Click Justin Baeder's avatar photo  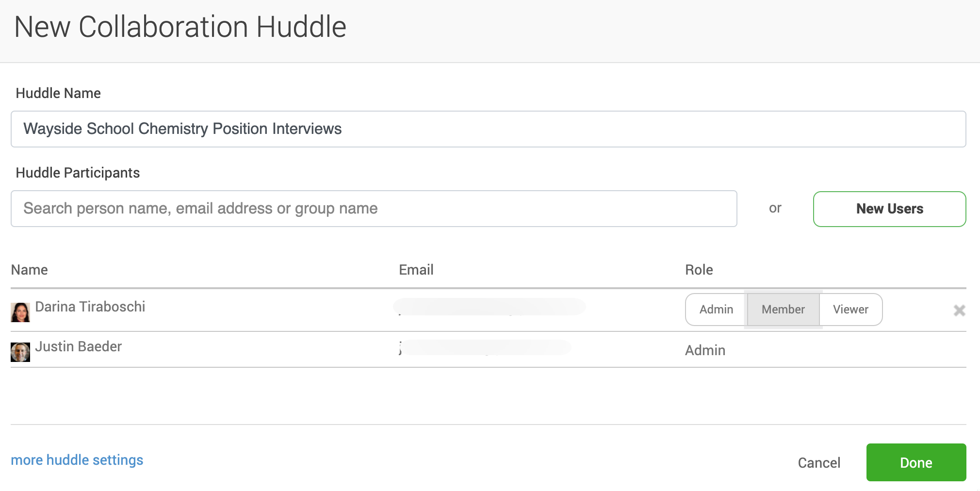[x=20, y=352]
